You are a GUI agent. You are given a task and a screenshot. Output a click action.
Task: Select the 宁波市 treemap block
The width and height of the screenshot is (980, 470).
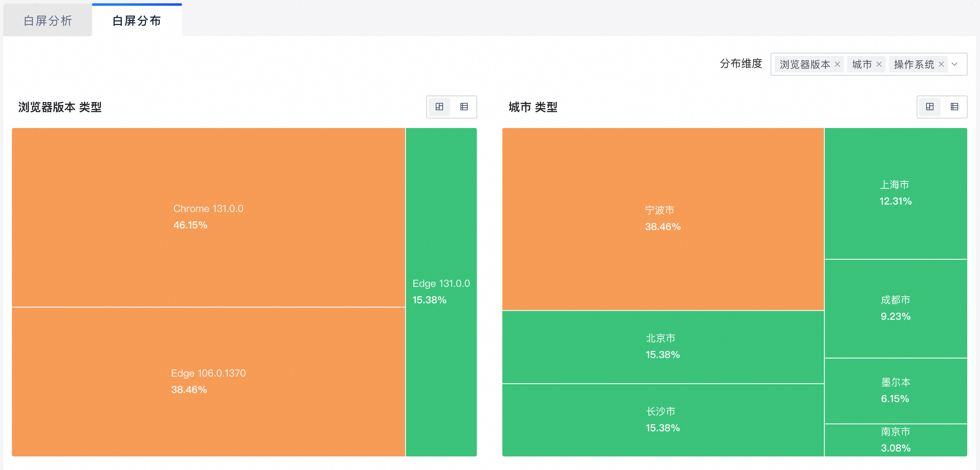[663, 219]
